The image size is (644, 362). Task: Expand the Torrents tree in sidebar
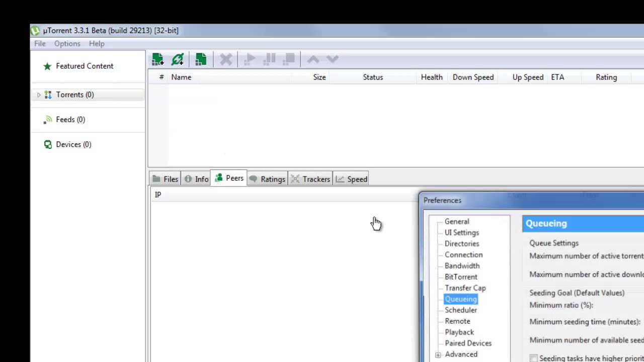click(x=39, y=95)
